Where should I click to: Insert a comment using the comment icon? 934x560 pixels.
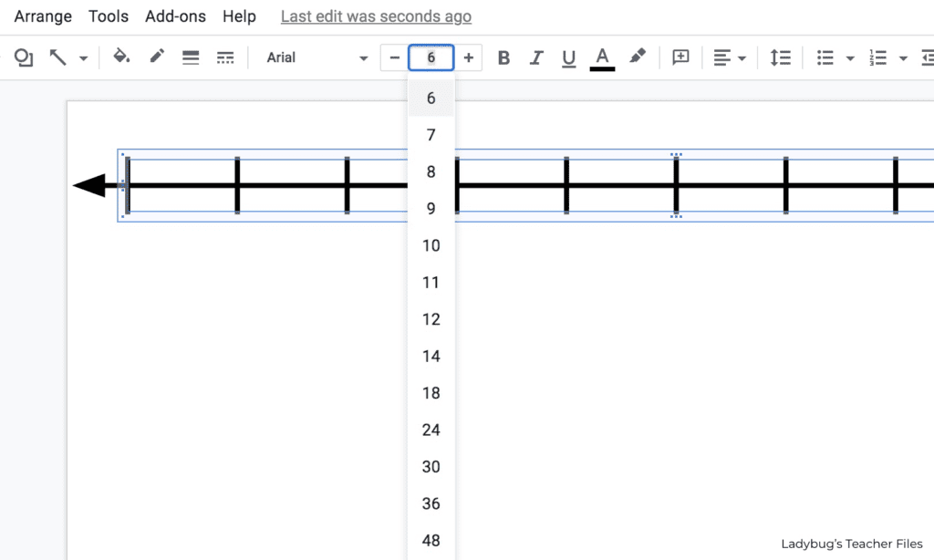[x=680, y=57]
